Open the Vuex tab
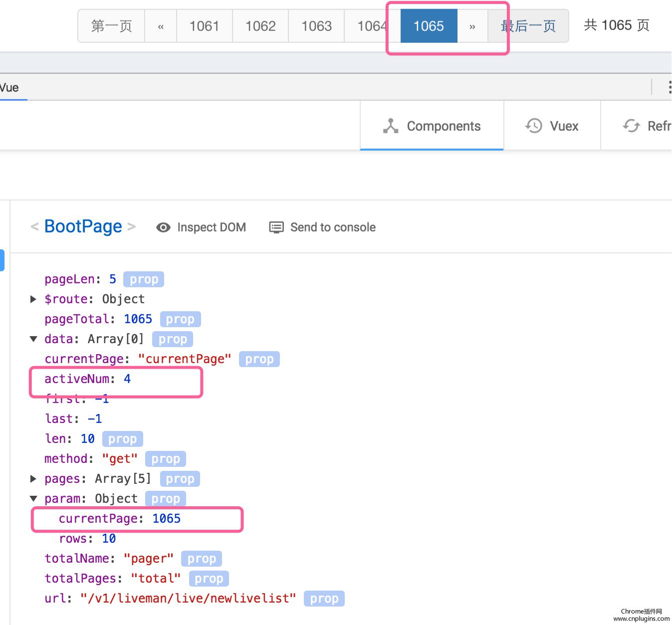672x625 pixels. 552,126
